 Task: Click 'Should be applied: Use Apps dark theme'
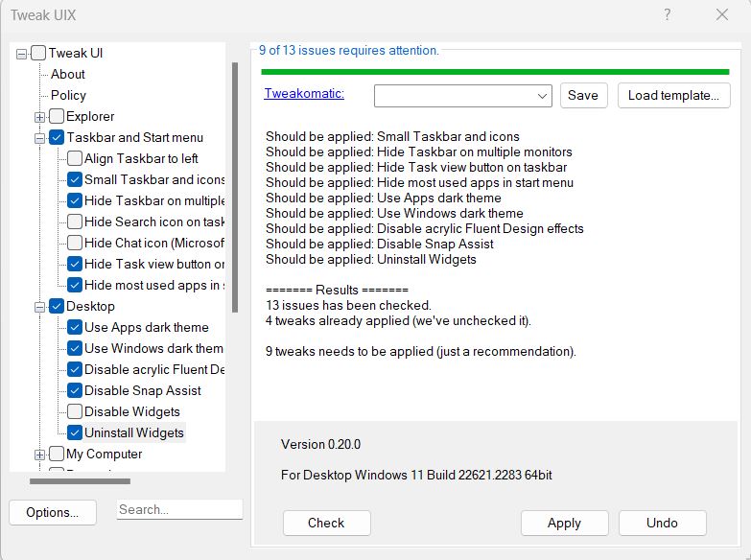pyautogui.click(x=383, y=198)
